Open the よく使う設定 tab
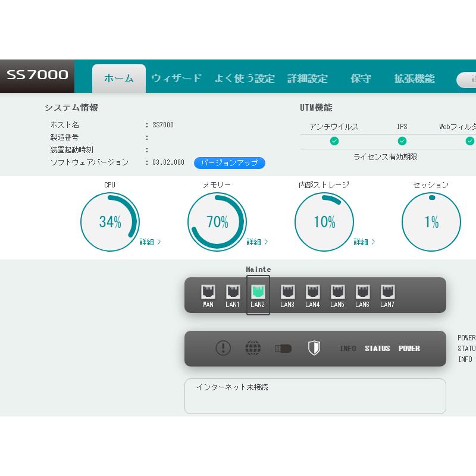Screen dimensions: 476x476 pyautogui.click(x=245, y=79)
